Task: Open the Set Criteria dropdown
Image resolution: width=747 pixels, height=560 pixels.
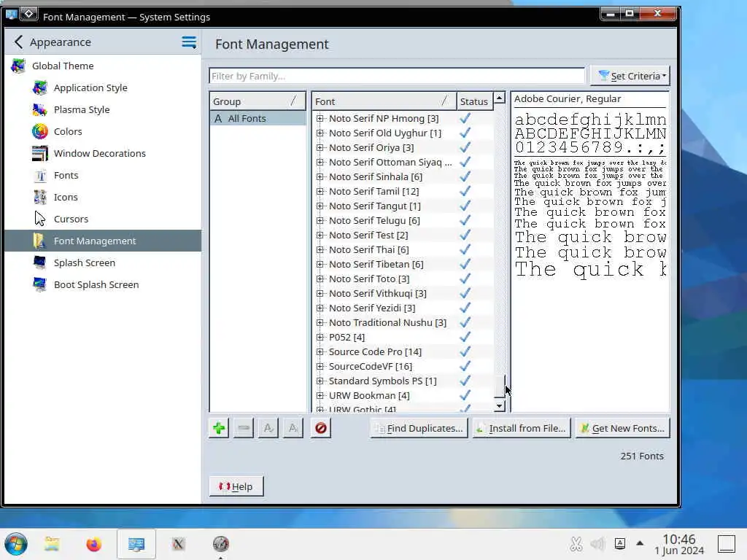Action: point(630,76)
